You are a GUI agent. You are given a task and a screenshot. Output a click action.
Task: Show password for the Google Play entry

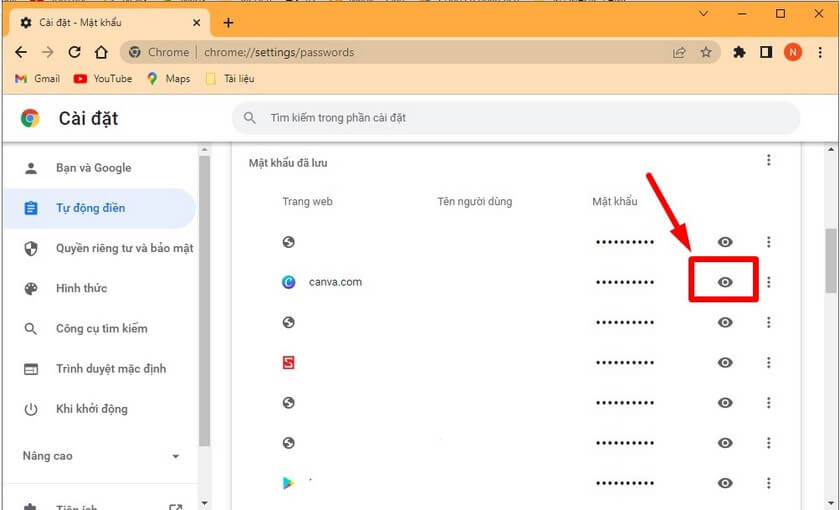point(725,483)
